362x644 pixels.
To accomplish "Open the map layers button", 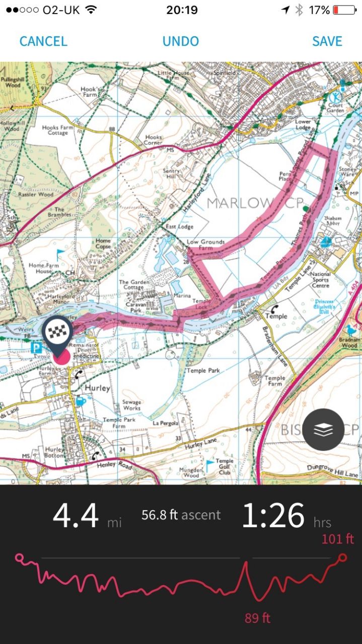I will [x=324, y=430].
